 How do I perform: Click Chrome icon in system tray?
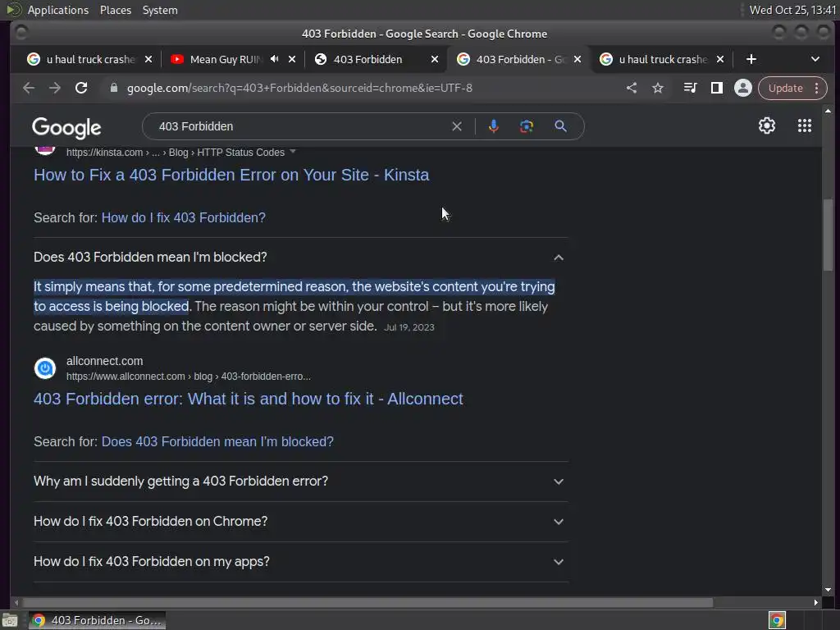(777, 620)
